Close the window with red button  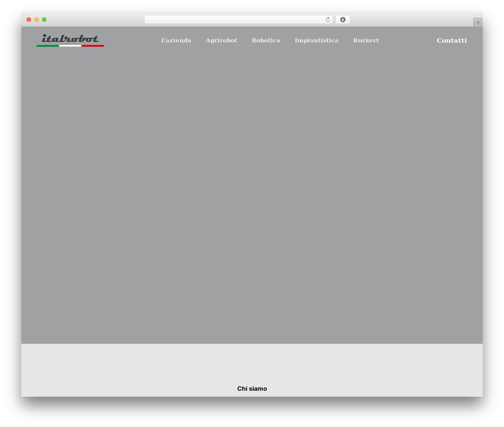[29, 20]
